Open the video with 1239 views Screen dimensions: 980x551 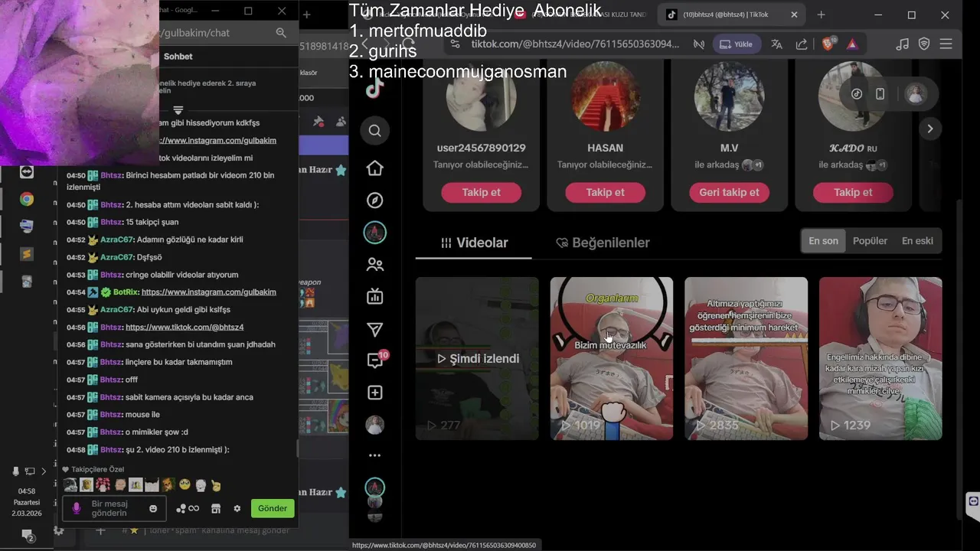pyautogui.click(x=880, y=358)
